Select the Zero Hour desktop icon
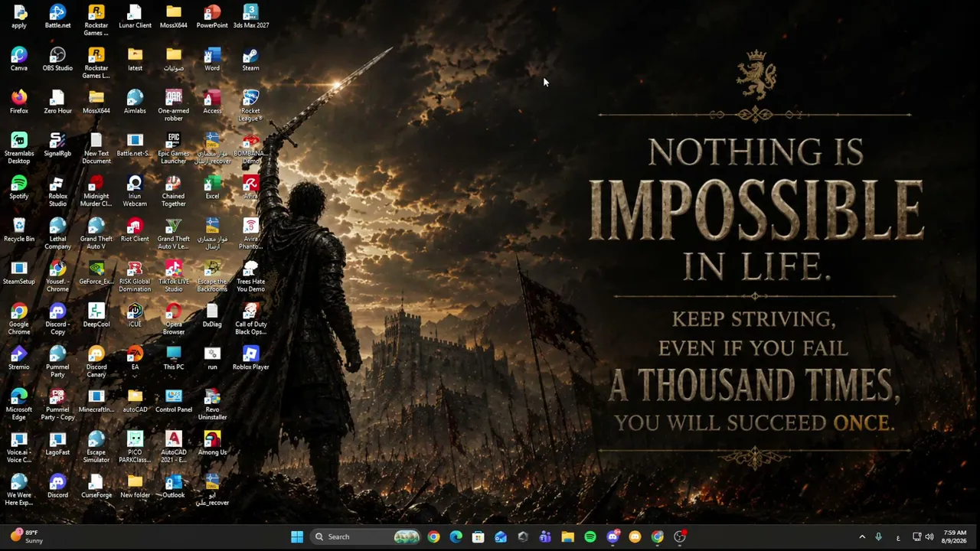 pyautogui.click(x=57, y=103)
